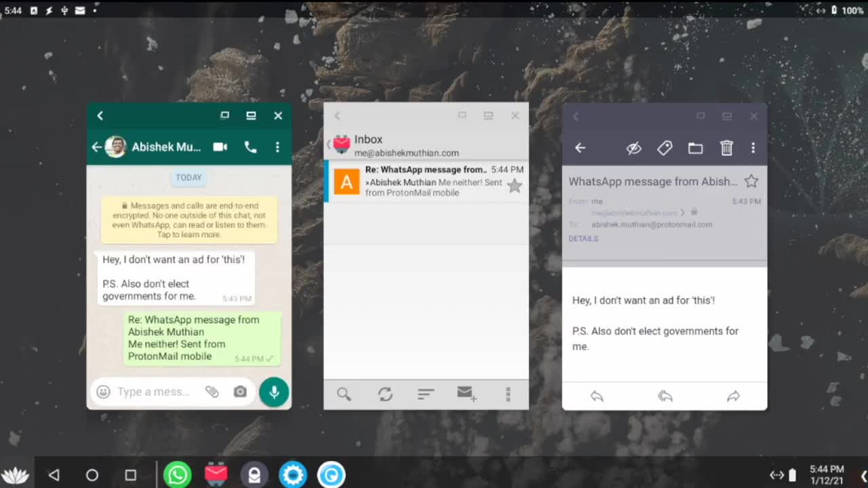The height and width of the screenshot is (488, 868).
Task: Select the 'Me neither! Sent from ProtonMail mobile' message
Action: pyautogui.click(x=202, y=338)
